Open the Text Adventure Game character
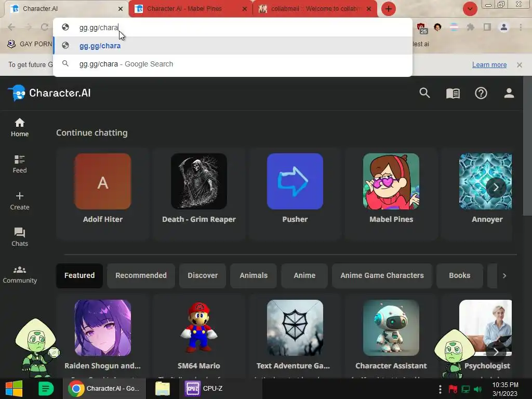The width and height of the screenshot is (532, 399). [x=295, y=335]
